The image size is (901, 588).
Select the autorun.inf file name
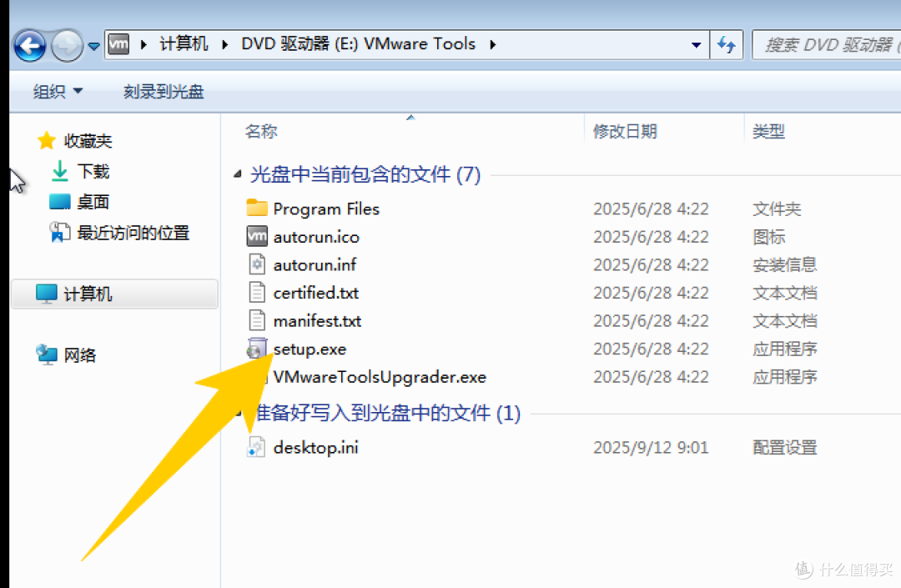[x=315, y=265]
